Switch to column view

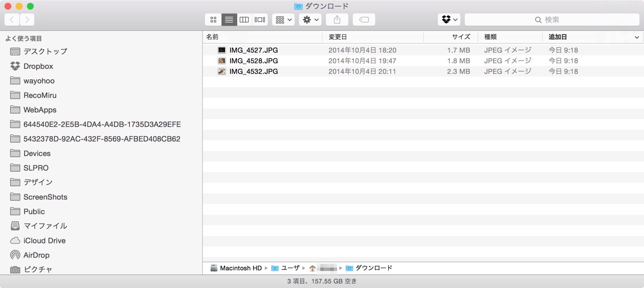tap(244, 19)
